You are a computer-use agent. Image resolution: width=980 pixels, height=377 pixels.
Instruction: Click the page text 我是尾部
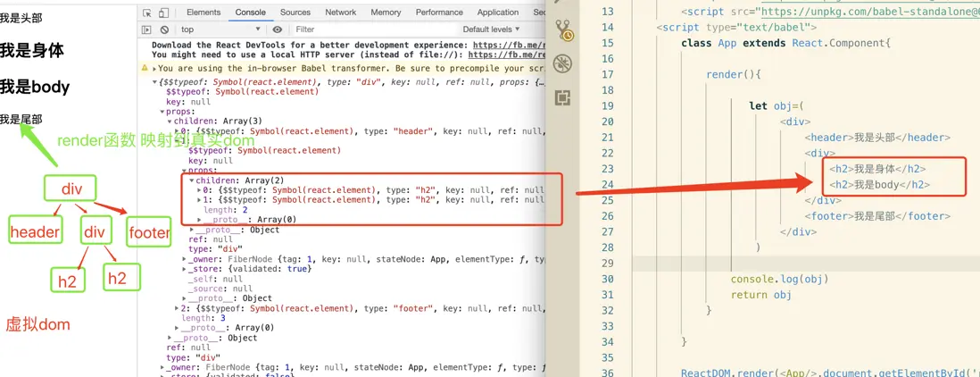point(21,120)
